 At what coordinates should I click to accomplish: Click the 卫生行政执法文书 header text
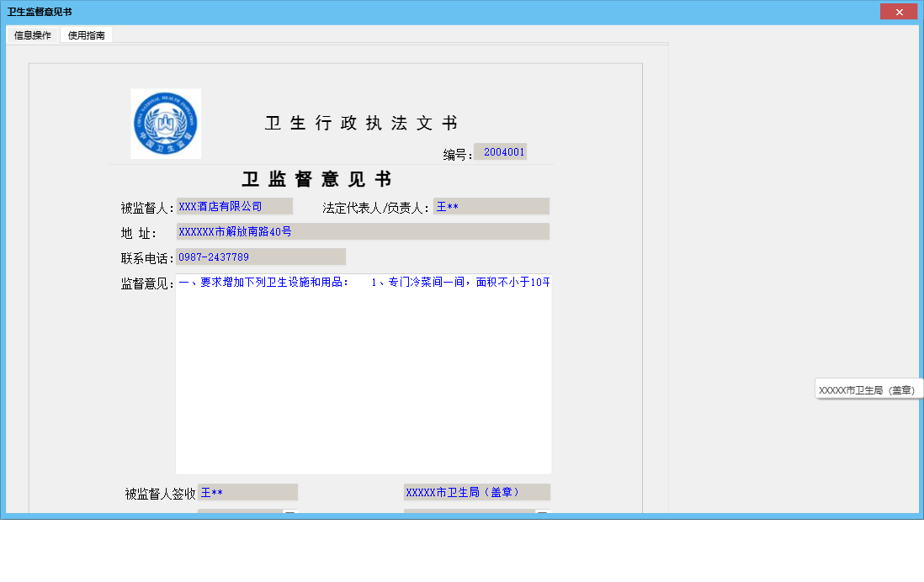click(x=360, y=122)
